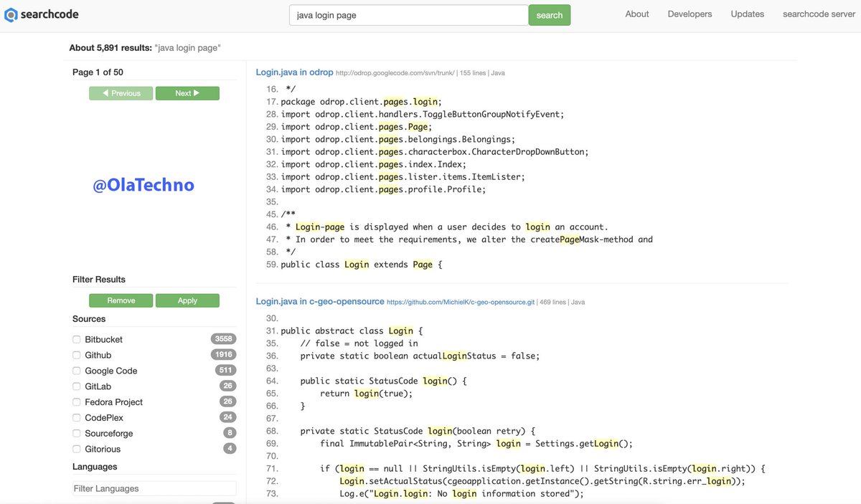The image size is (861, 504).
Task: Click the search input containing java login page
Action: [408, 15]
